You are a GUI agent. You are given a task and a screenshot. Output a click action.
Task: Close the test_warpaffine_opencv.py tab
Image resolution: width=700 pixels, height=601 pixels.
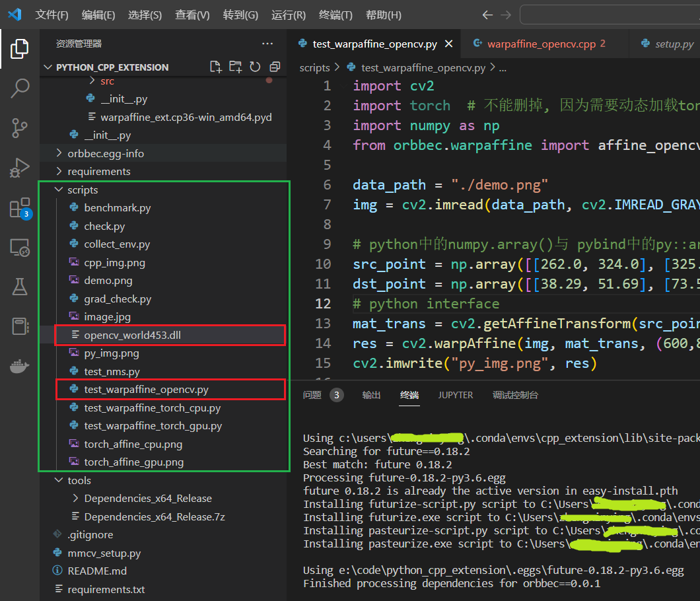tap(449, 44)
